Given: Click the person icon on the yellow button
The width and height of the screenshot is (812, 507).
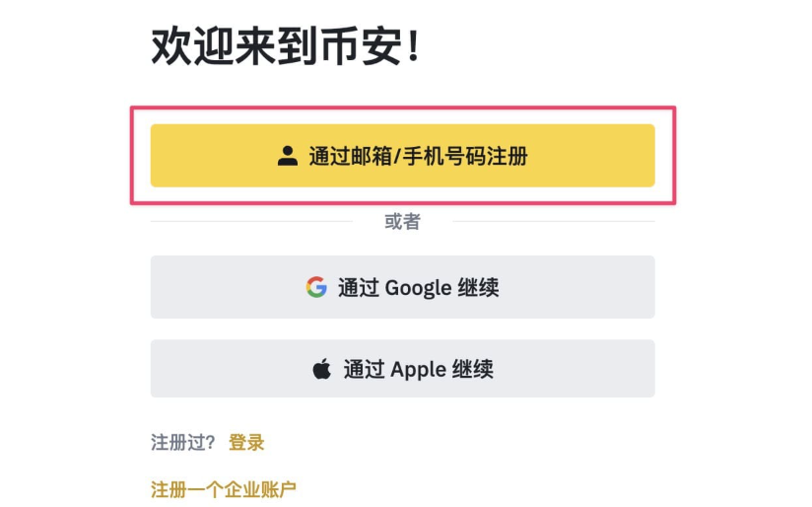Looking at the screenshot, I should (287, 156).
